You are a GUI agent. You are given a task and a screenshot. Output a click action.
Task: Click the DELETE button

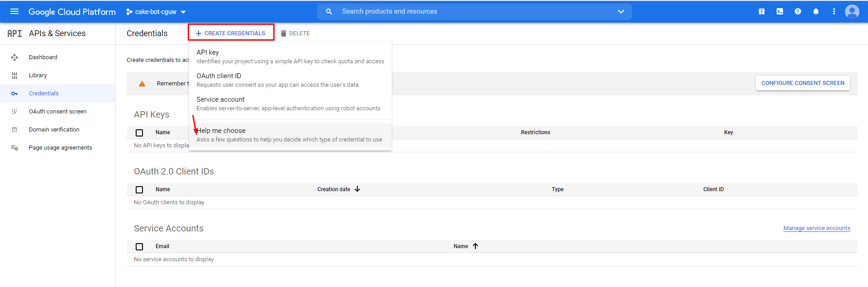[x=295, y=33]
